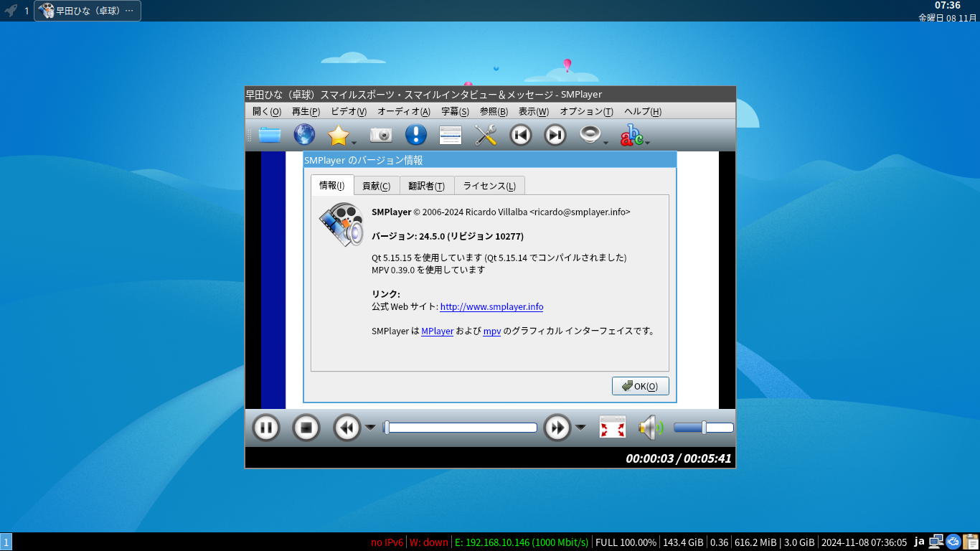Open the clipboard manager tray icon
This screenshot has height=551, width=980.
click(971, 542)
